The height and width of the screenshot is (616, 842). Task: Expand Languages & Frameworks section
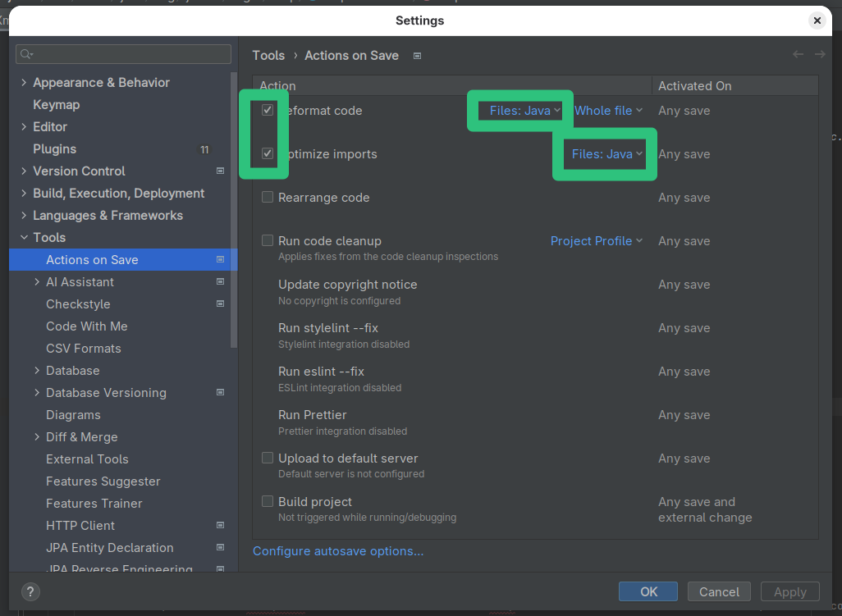pos(24,215)
